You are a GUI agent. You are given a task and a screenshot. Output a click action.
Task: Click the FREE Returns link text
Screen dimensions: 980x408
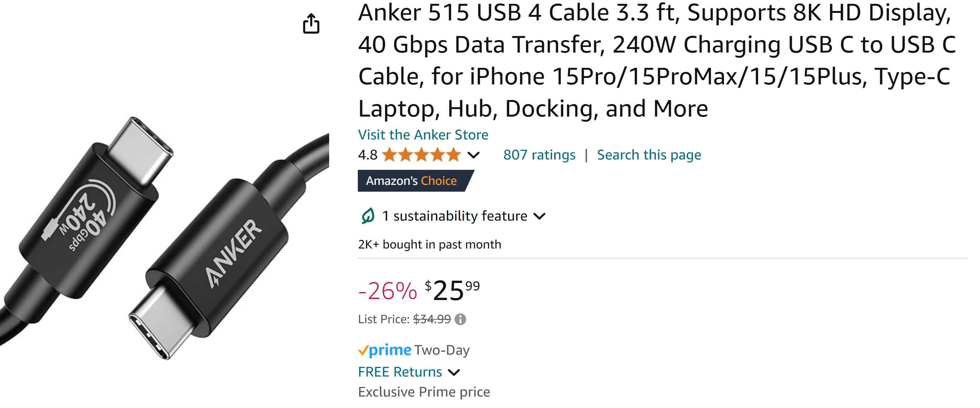[400, 372]
